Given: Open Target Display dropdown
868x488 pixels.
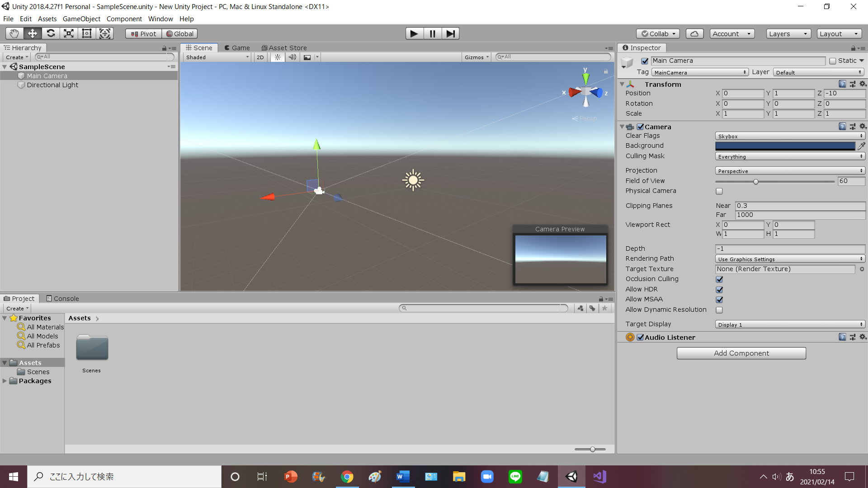Looking at the screenshot, I should pos(790,324).
